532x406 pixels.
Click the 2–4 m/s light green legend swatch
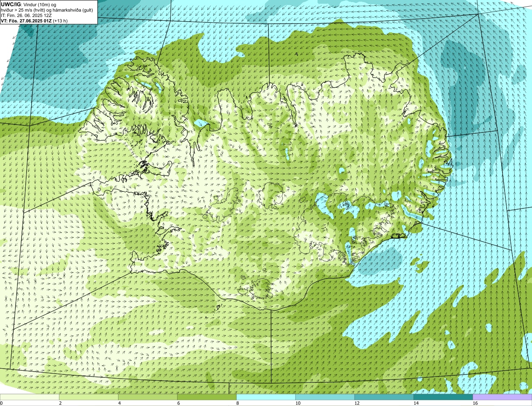tap(89, 397)
